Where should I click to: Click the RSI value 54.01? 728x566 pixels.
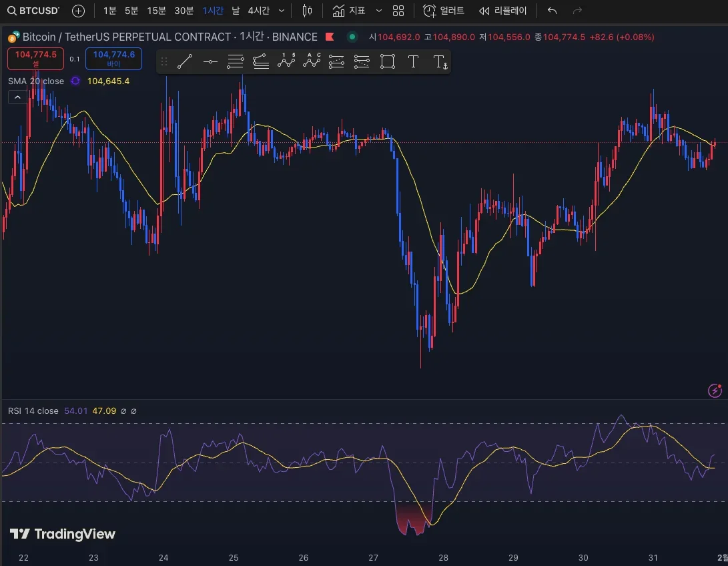point(75,411)
